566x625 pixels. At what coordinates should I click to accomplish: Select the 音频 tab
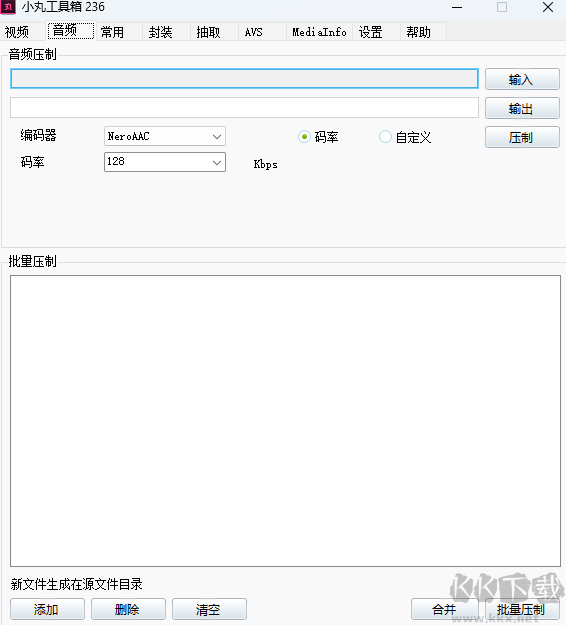click(x=71, y=31)
